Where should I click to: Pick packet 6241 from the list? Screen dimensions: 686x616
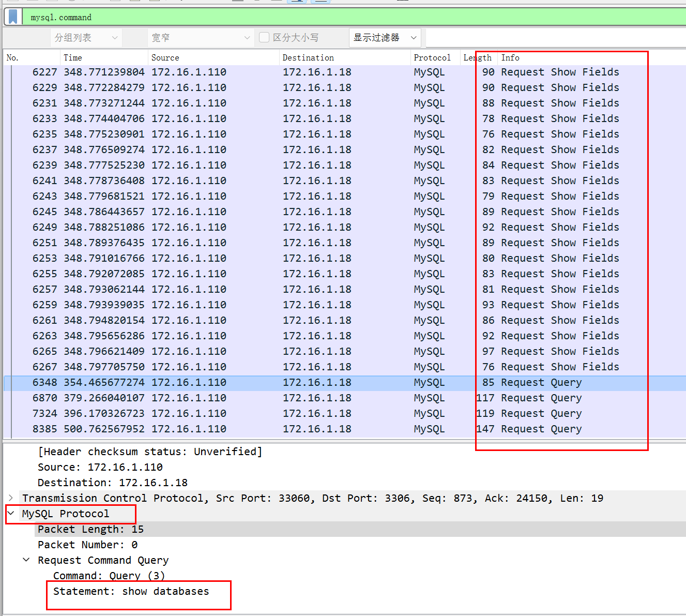point(345,181)
